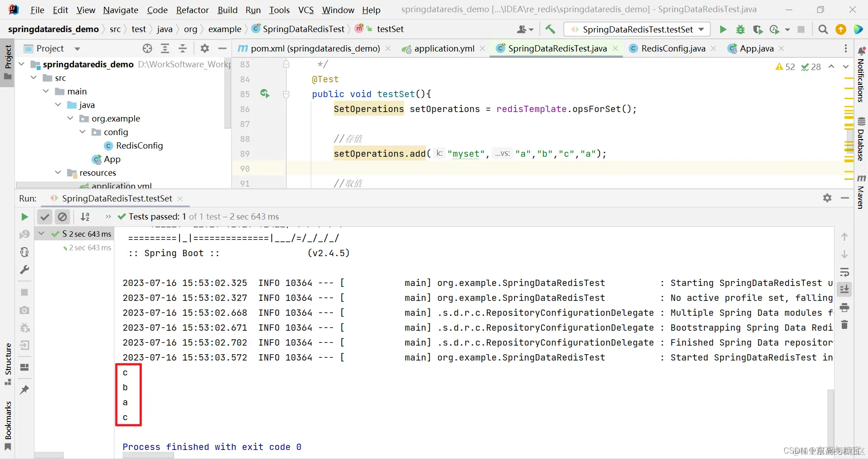
Task: Show more editor tab options
Action: pyautogui.click(x=846, y=48)
